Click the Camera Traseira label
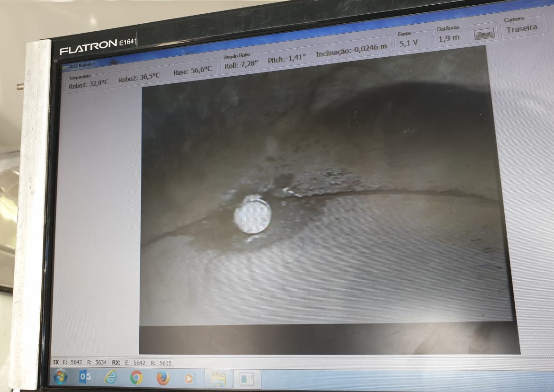This screenshot has width=554, height=392. pyautogui.click(x=521, y=28)
